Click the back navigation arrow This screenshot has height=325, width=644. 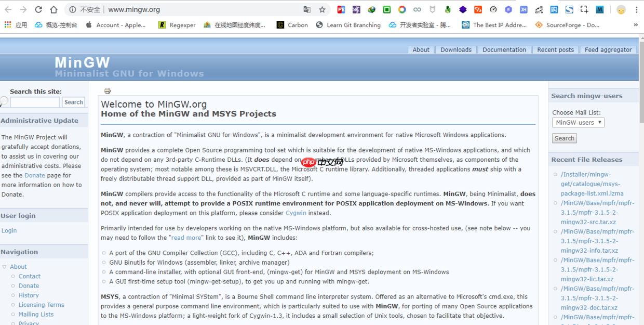coord(8,9)
